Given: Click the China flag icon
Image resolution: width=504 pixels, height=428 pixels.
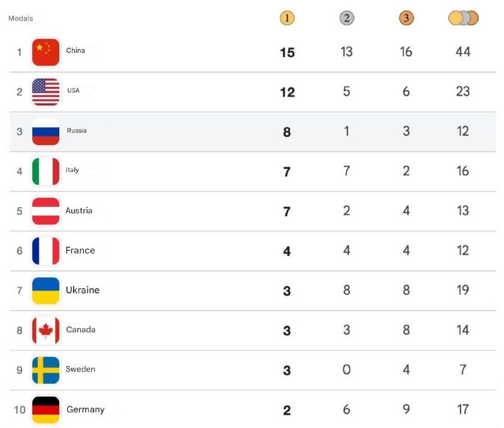Looking at the screenshot, I should (x=46, y=52).
